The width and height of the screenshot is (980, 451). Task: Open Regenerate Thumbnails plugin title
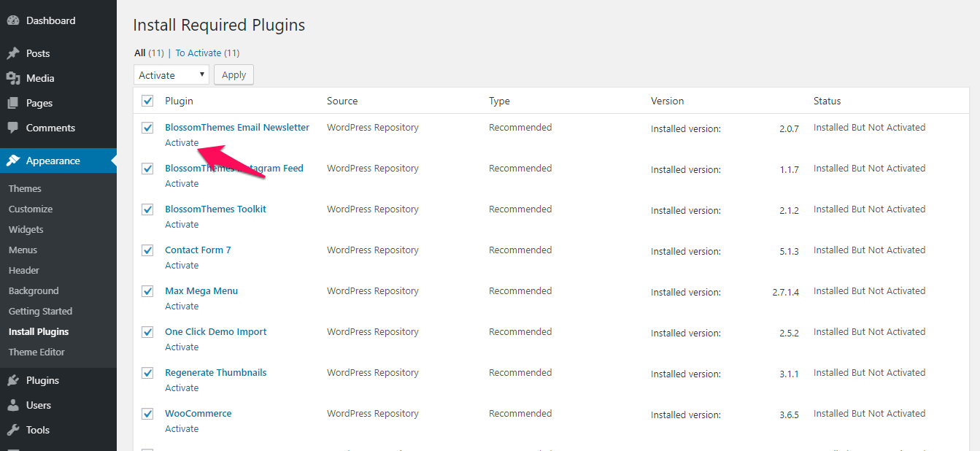coord(216,372)
